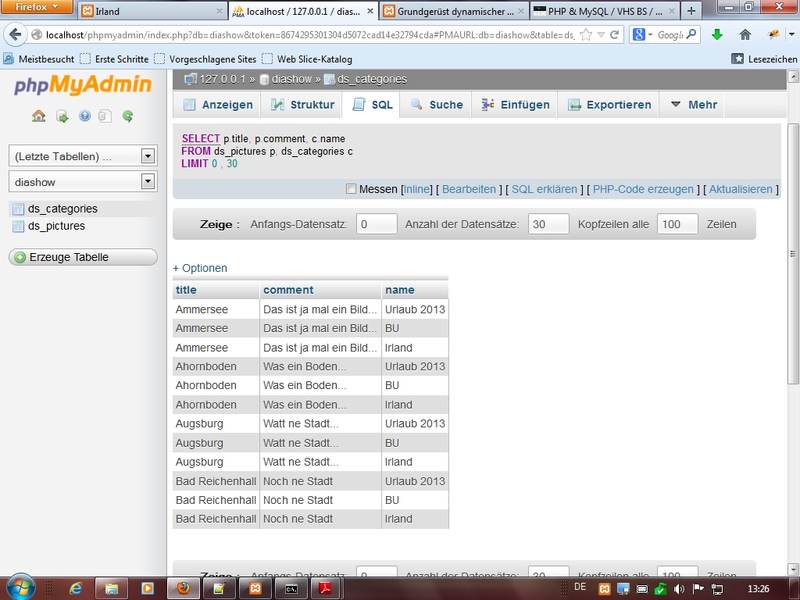
Task: Open the phpMyAdmin documentation help icon
Action: [85, 116]
